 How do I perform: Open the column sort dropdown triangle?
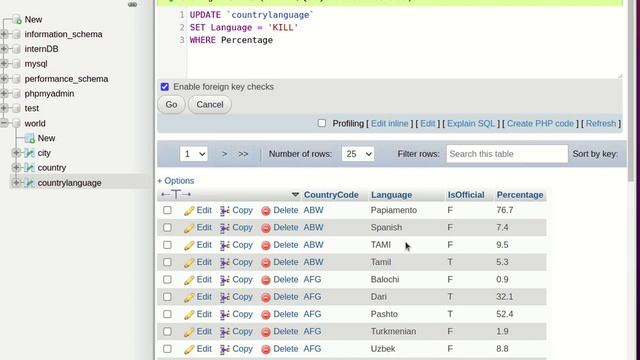point(295,195)
